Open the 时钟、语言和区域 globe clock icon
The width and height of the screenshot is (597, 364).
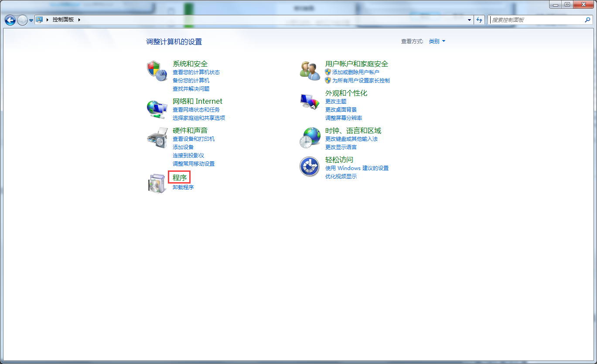pos(310,138)
